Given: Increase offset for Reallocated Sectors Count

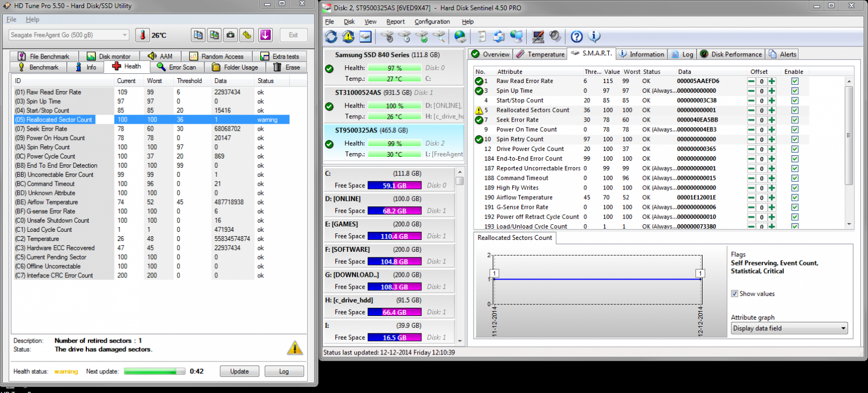Looking at the screenshot, I should coord(771,110).
